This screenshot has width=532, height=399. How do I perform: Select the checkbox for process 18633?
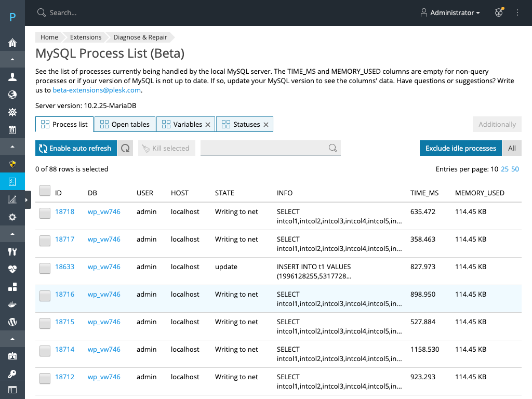[x=45, y=268]
